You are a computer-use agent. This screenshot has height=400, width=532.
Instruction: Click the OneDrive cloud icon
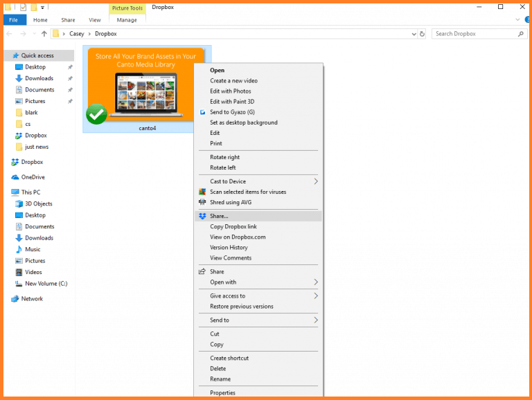click(x=15, y=177)
